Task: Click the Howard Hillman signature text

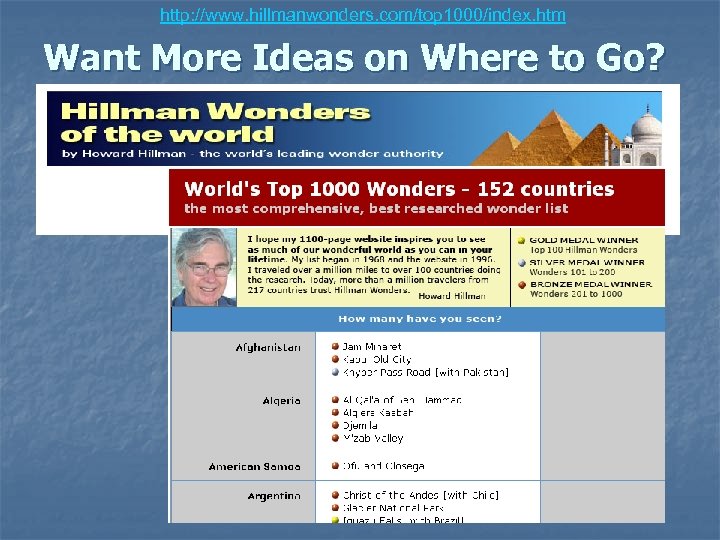Action: click(452, 296)
